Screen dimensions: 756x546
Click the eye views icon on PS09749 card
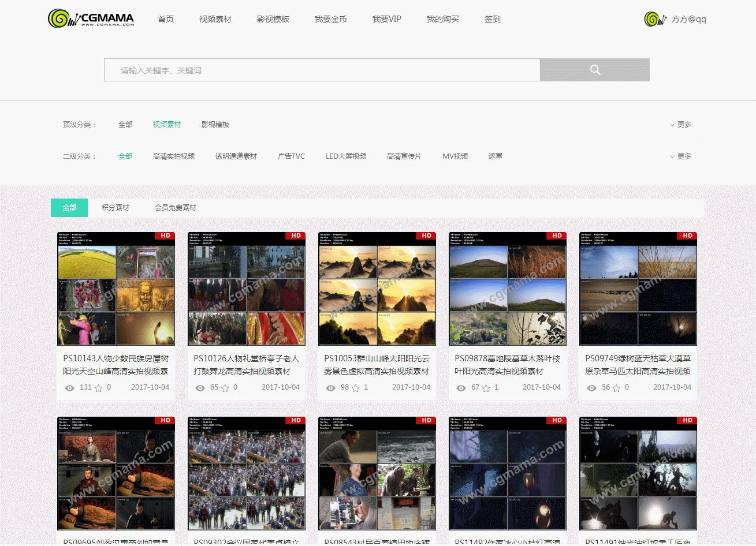coord(593,387)
